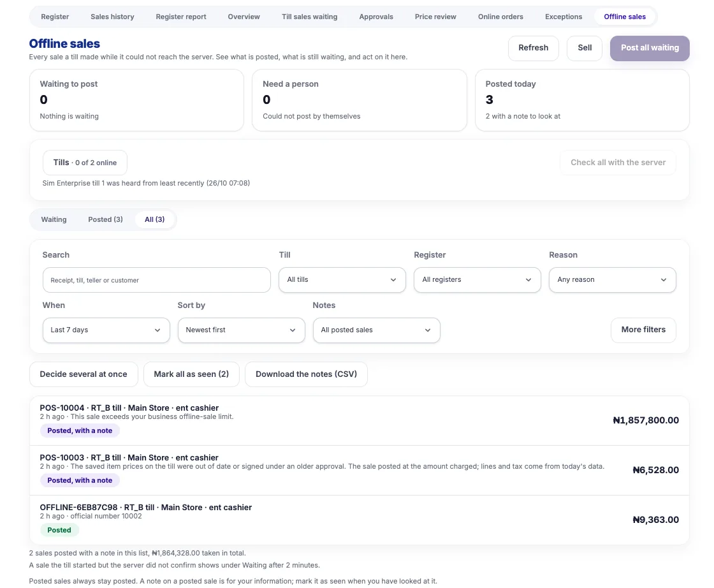This screenshot has height=588, width=714.
Task: Click Decide several at once
Action: tap(84, 374)
